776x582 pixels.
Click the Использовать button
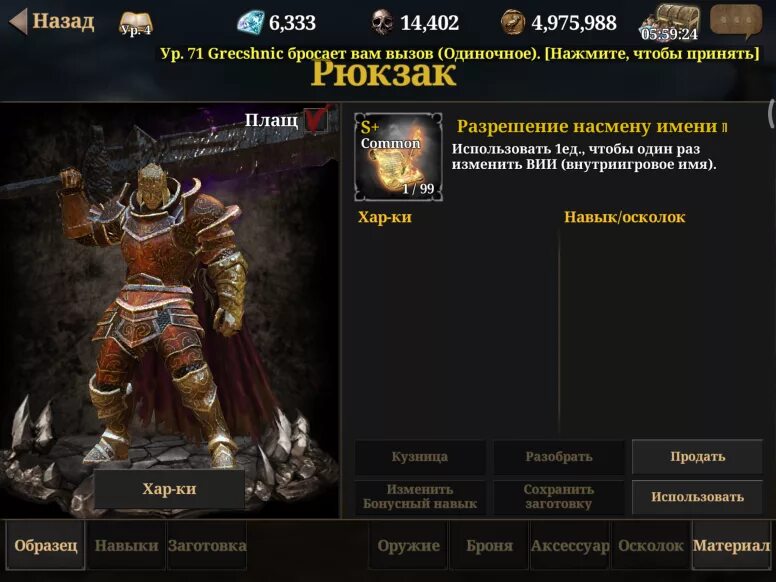pos(698,497)
